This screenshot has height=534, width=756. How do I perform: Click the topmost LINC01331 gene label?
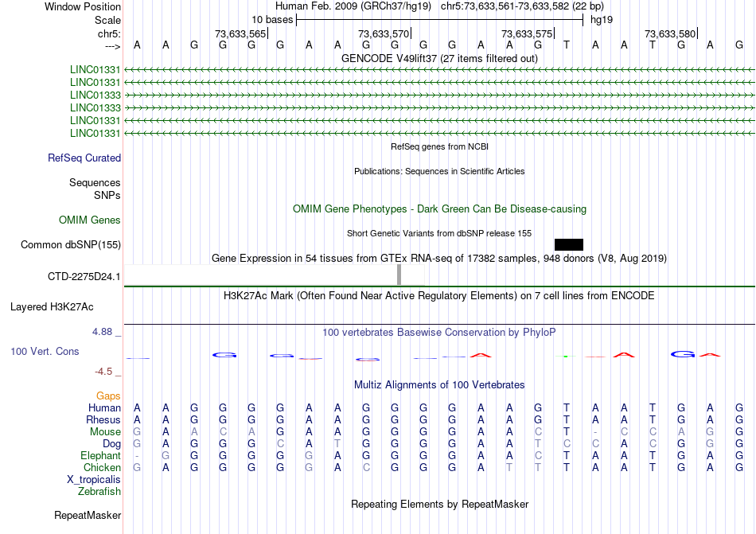[95, 70]
